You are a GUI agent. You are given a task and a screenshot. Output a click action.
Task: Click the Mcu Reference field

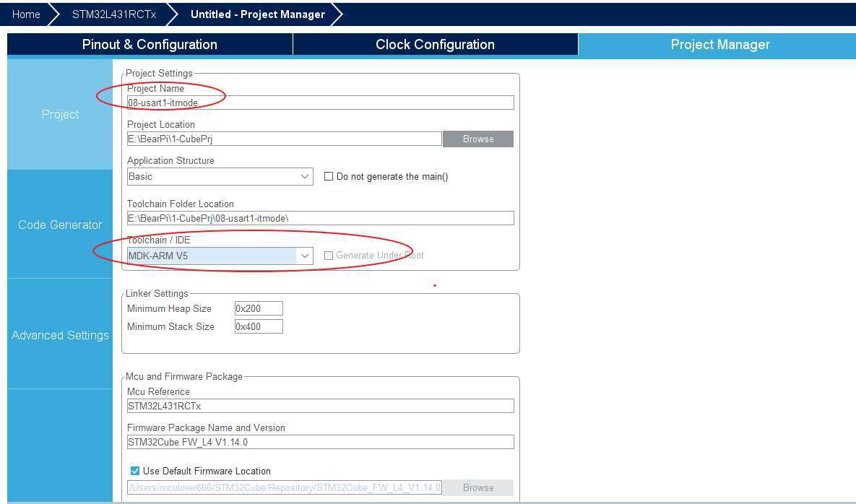(321, 406)
